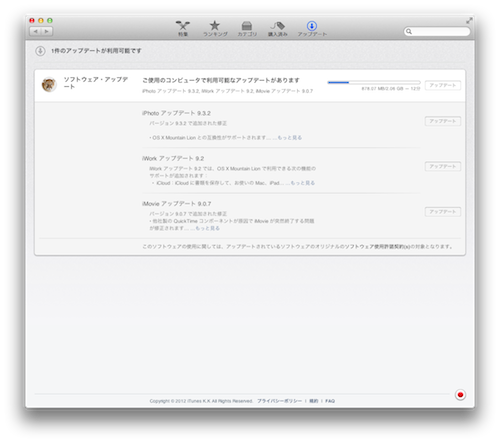Click the green zoom window button

pyautogui.click(x=50, y=21)
